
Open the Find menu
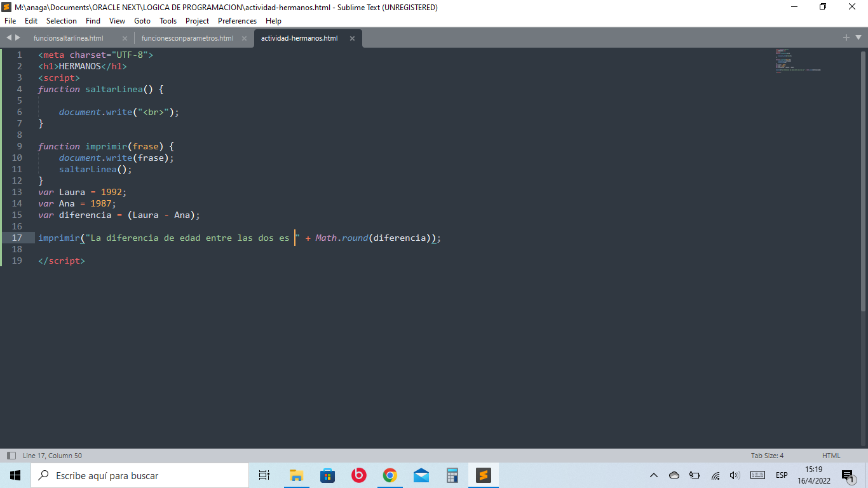point(93,21)
